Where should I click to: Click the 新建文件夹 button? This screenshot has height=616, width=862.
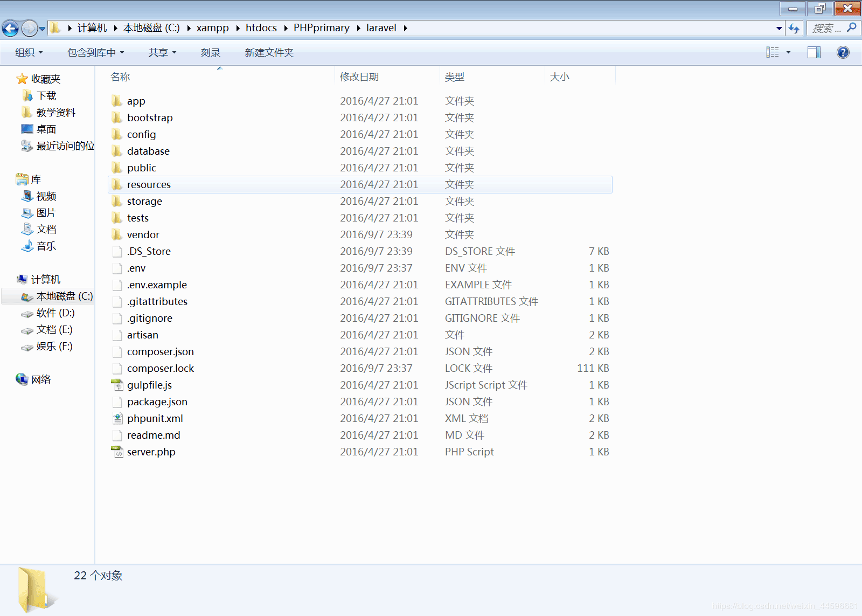pos(269,52)
